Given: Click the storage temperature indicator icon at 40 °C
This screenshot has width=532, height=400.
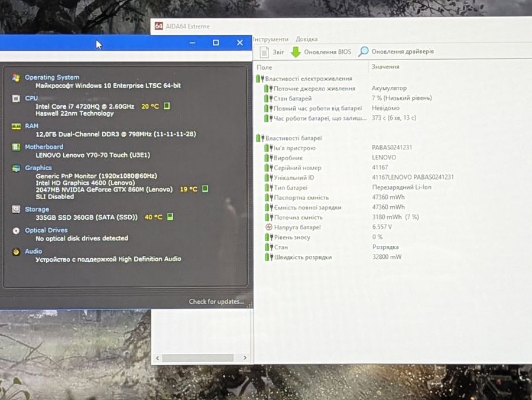Looking at the screenshot, I should (170, 216).
